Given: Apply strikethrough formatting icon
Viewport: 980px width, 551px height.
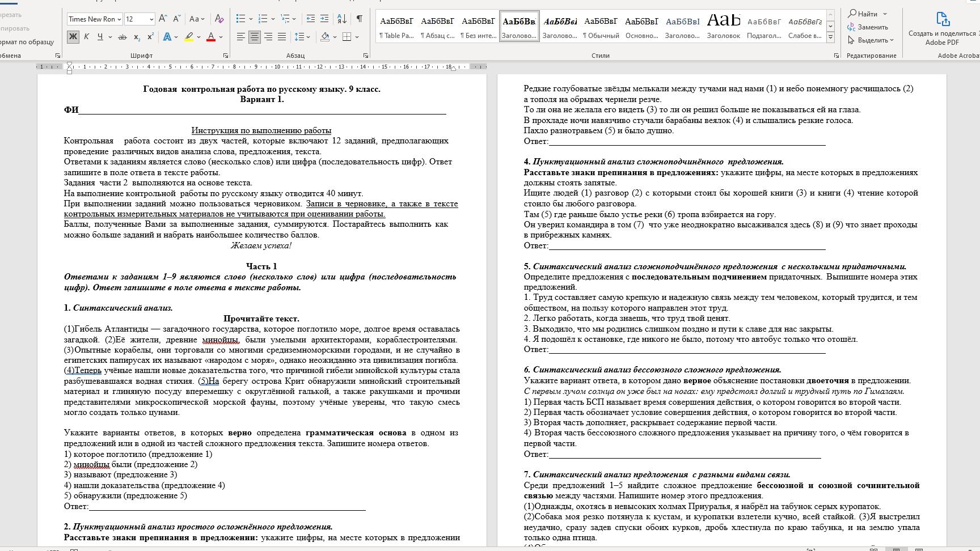Looking at the screenshot, I should [x=122, y=37].
